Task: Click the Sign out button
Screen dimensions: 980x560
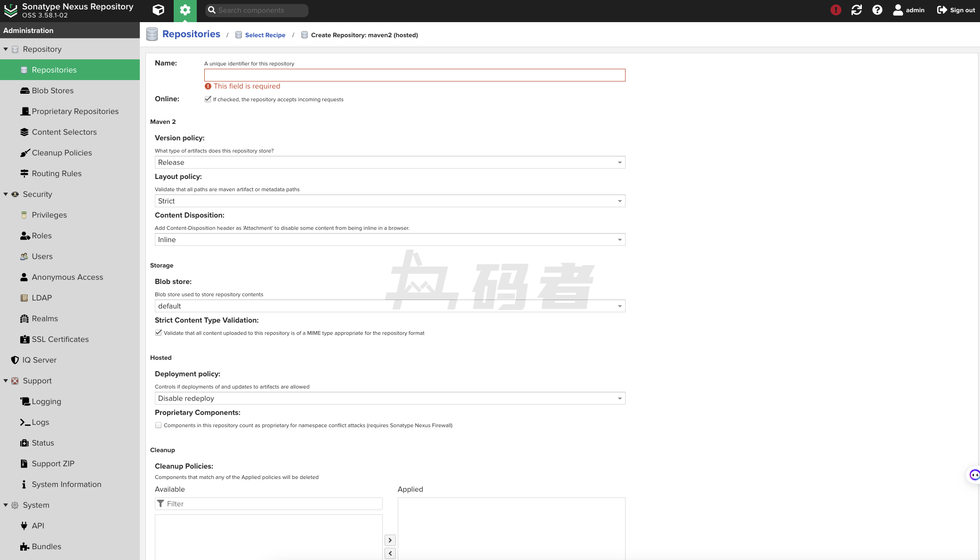Action: click(956, 10)
